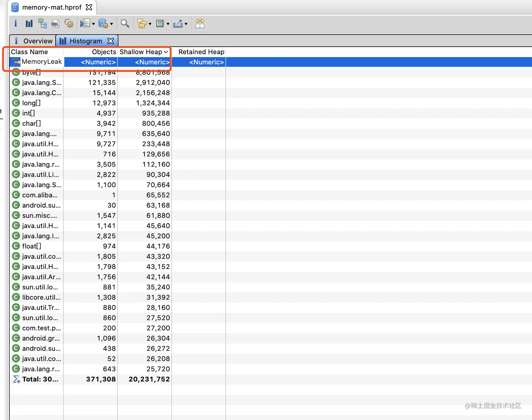
Task: Click the class icon of the int[] row
Action: pyautogui.click(x=16, y=113)
